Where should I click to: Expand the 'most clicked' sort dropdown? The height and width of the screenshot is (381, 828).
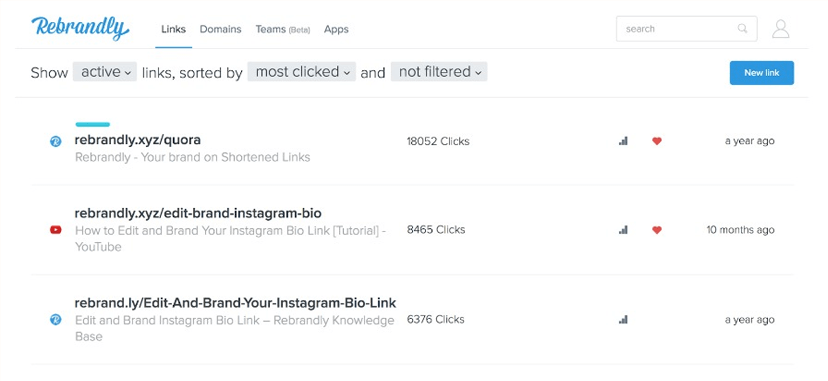click(x=302, y=72)
